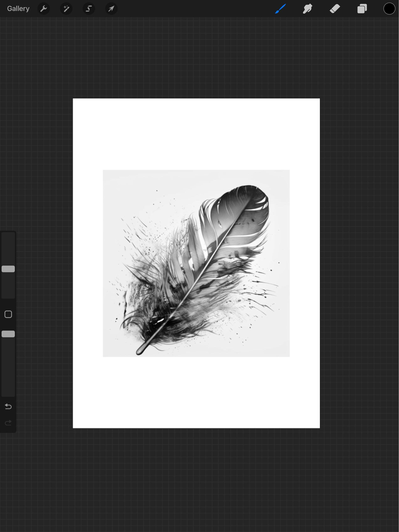399x532 pixels.
Task: Select the Smudge tool
Action: pos(308,9)
